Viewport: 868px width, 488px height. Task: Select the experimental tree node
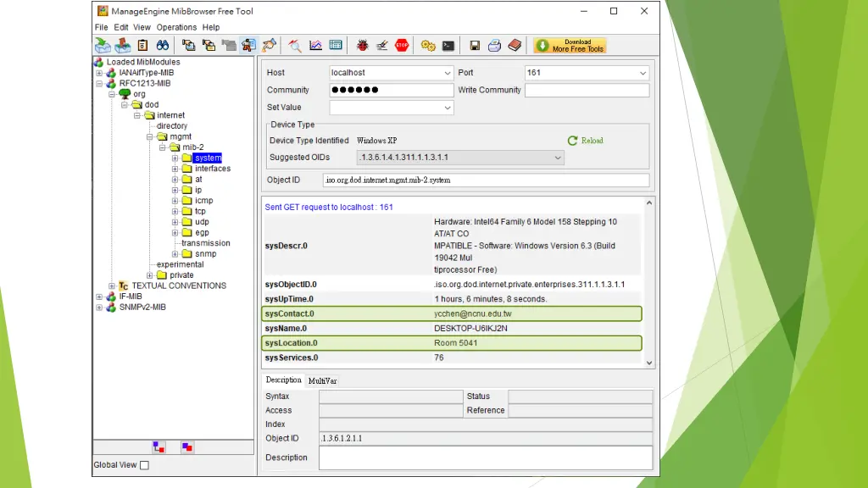click(180, 264)
